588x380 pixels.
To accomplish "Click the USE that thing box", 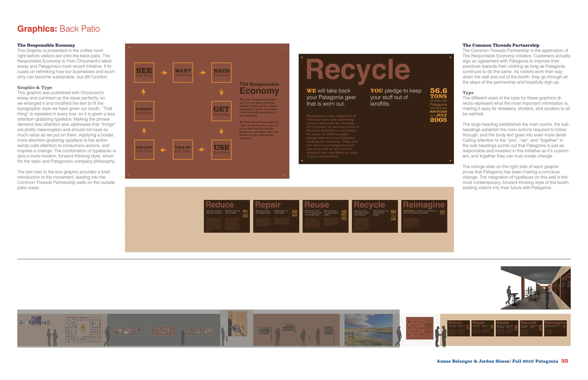I will 221,150.
